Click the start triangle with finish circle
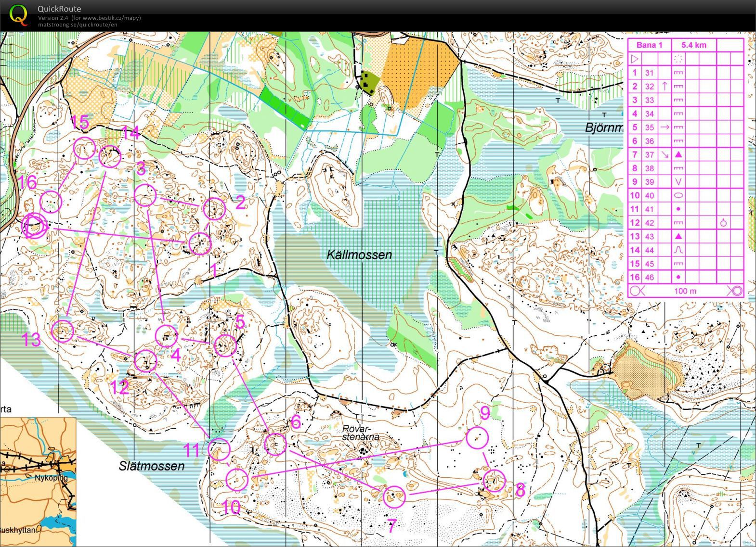This screenshot has height=547, width=756. [34, 226]
